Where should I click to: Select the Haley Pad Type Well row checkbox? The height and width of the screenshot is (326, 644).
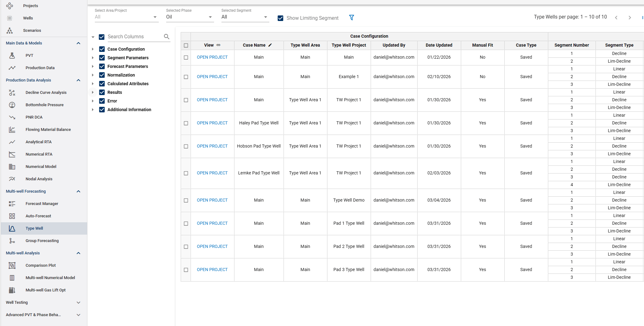click(186, 123)
